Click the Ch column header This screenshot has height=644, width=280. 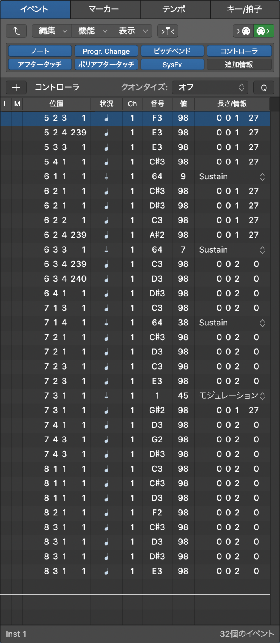click(132, 104)
